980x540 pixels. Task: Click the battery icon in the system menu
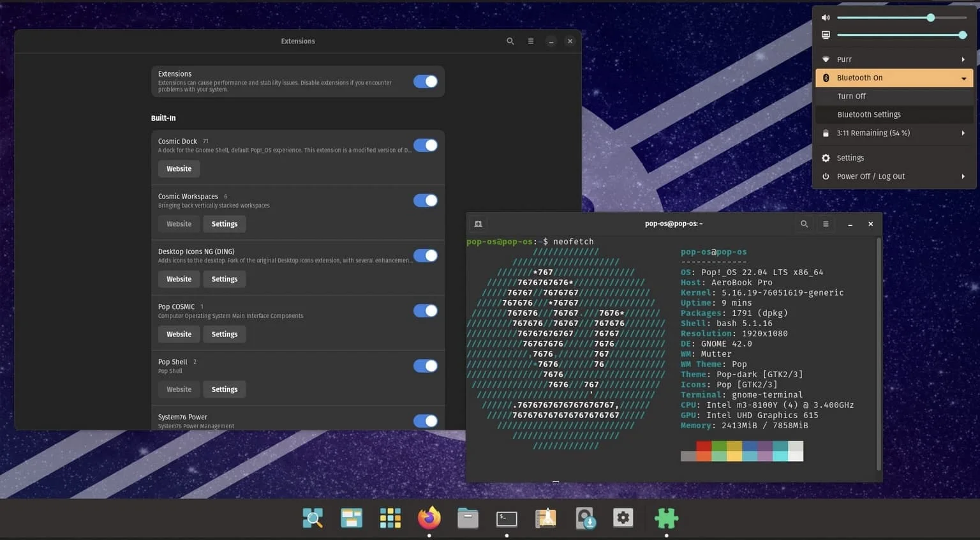tap(826, 133)
